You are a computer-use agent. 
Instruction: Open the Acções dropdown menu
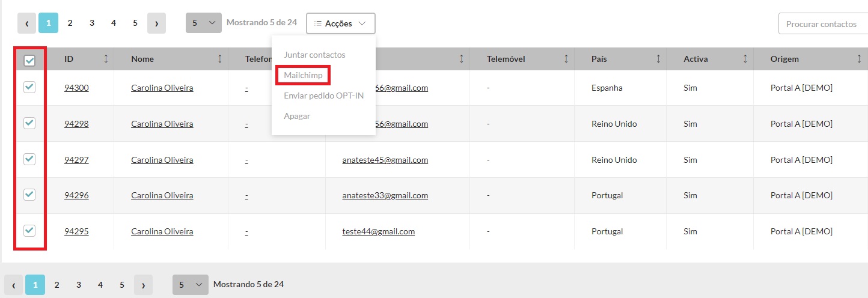(x=340, y=23)
